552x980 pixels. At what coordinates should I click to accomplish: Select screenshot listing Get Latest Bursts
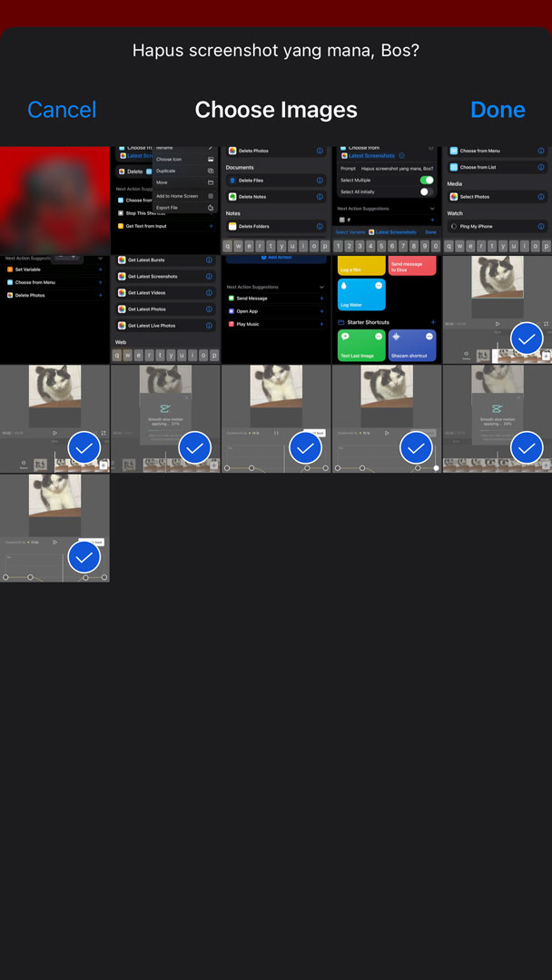click(x=165, y=309)
